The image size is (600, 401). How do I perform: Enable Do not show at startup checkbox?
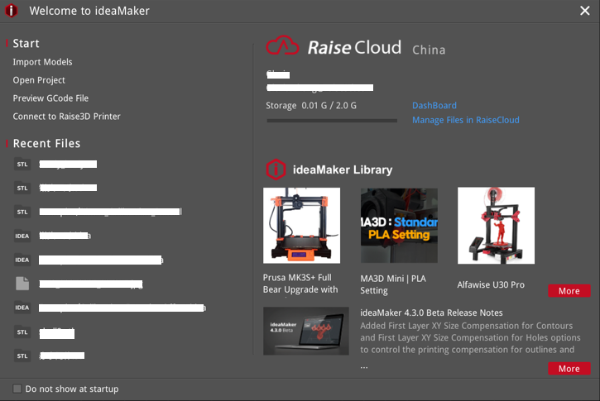pos(17,389)
